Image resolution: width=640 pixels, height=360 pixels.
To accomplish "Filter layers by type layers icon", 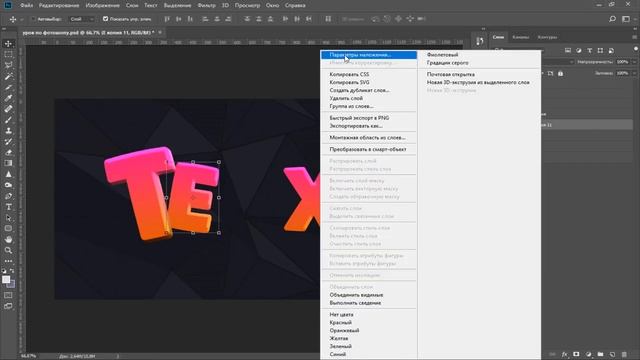I will coord(589,51).
